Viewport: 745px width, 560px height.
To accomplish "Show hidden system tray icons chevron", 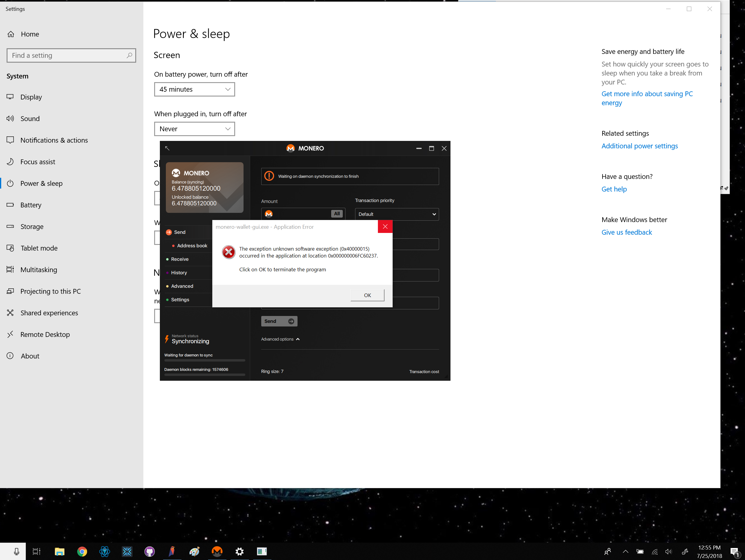I will [625, 551].
